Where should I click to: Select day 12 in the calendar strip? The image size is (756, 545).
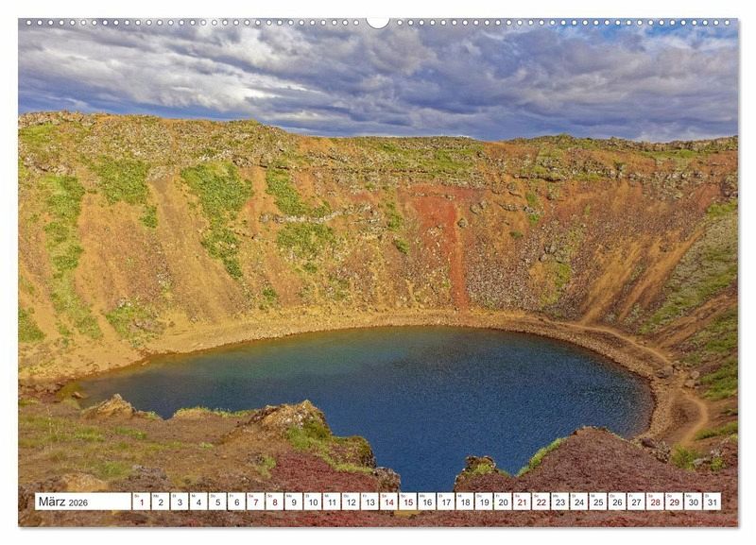pos(351,502)
